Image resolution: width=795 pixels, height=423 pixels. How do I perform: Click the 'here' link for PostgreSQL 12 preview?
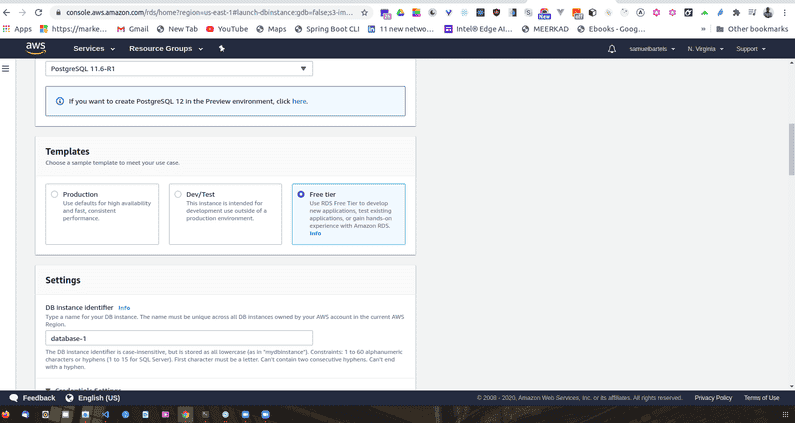[x=299, y=101]
